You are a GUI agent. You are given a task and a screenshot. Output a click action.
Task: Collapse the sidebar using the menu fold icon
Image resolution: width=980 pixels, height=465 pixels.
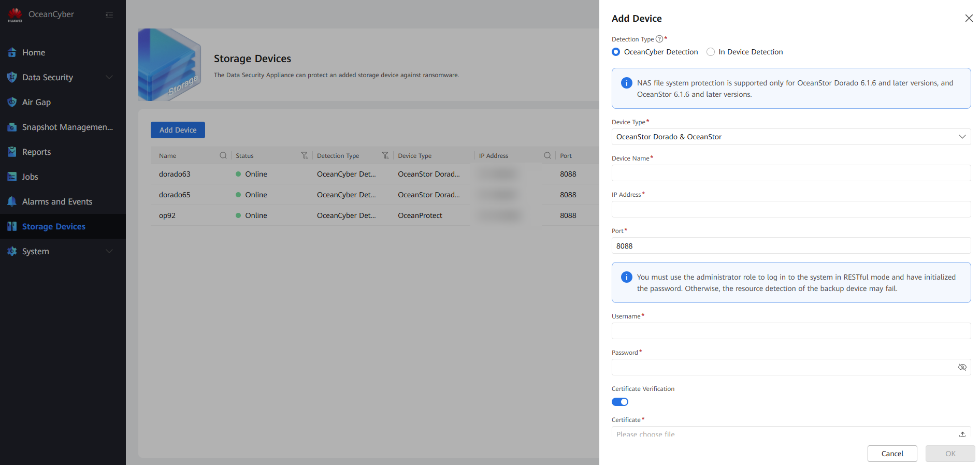tap(109, 15)
